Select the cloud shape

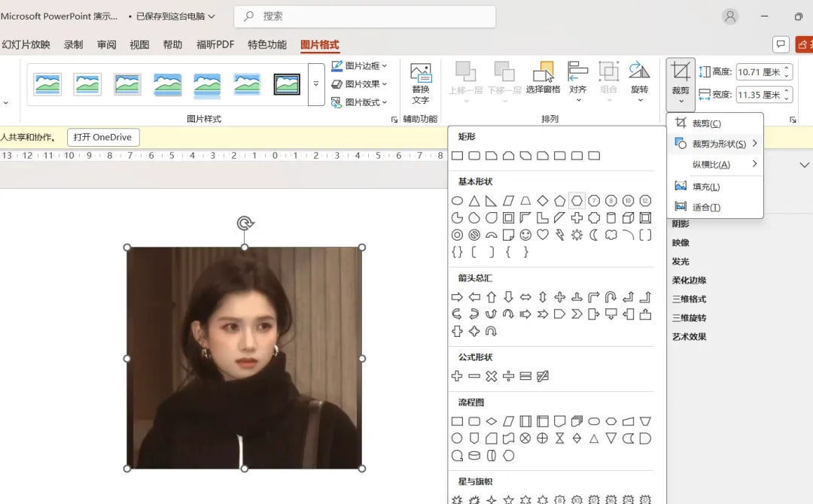pyautogui.click(x=611, y=235)
